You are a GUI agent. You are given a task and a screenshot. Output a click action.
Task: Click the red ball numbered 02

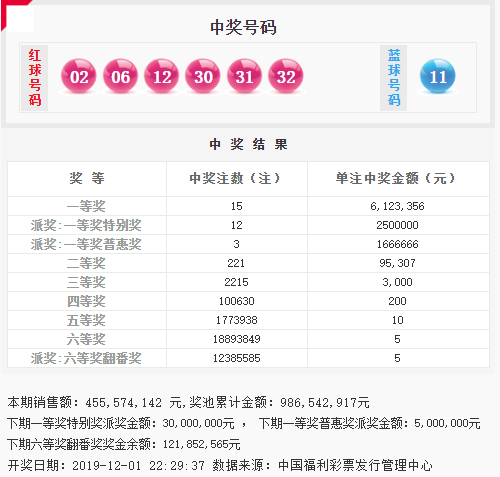[x=79, y=76]
